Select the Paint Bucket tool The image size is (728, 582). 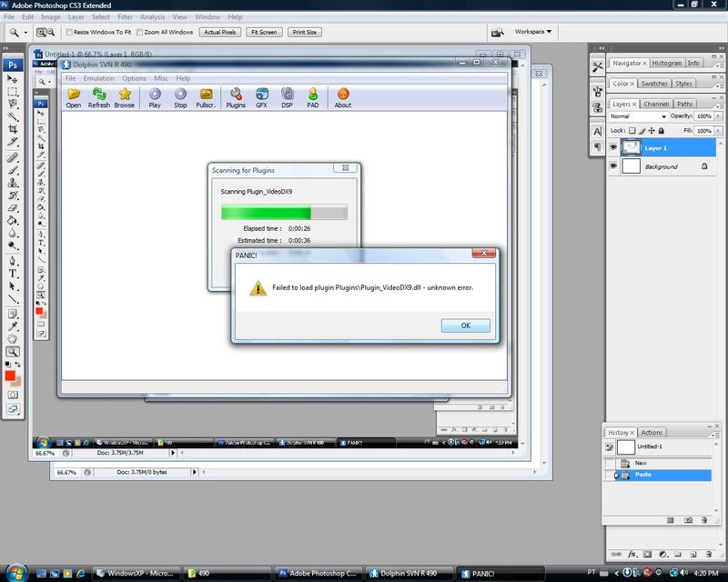coord(12,220)
